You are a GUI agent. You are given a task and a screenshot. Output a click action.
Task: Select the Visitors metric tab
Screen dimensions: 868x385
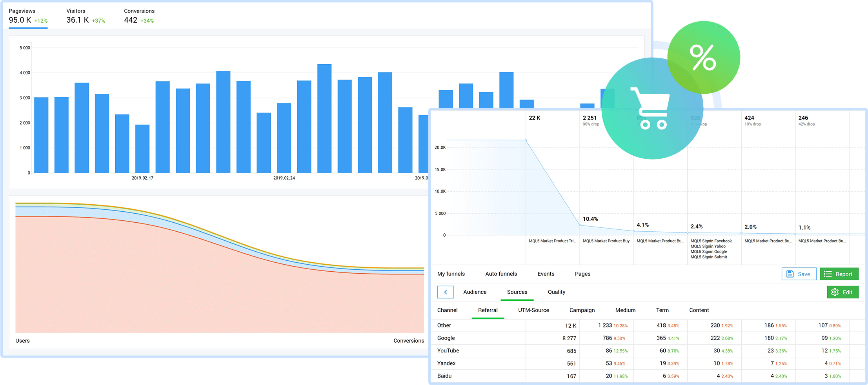click(x=86, y=16)
